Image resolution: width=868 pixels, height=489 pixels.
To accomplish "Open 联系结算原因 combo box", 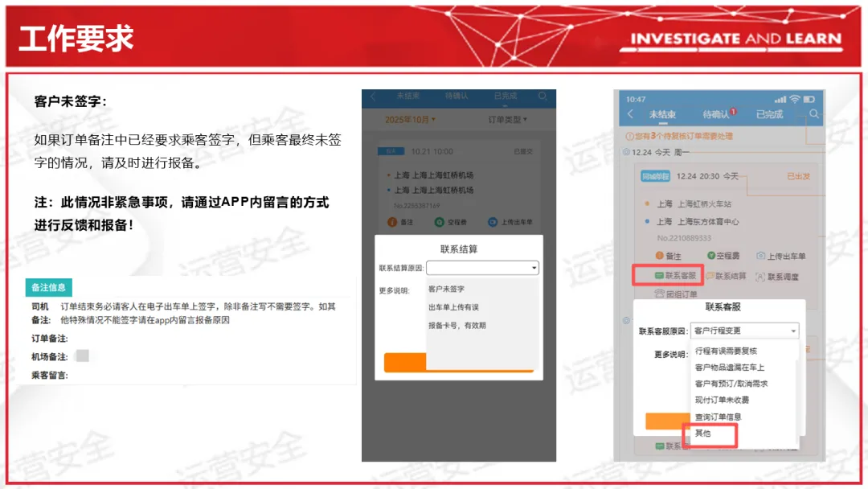I will [482, 268].
